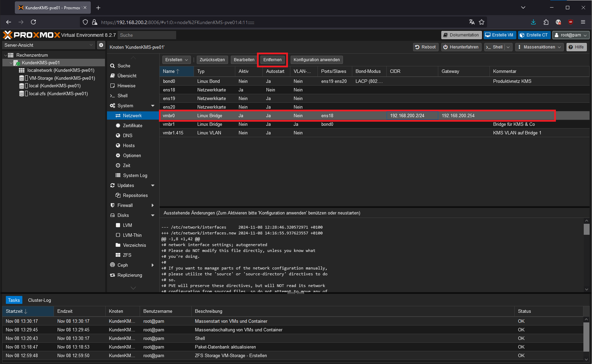Image resolution: width=592 pixels, height=364 pixels.
Task: Open the System Log entry
Action: (135, 175)
